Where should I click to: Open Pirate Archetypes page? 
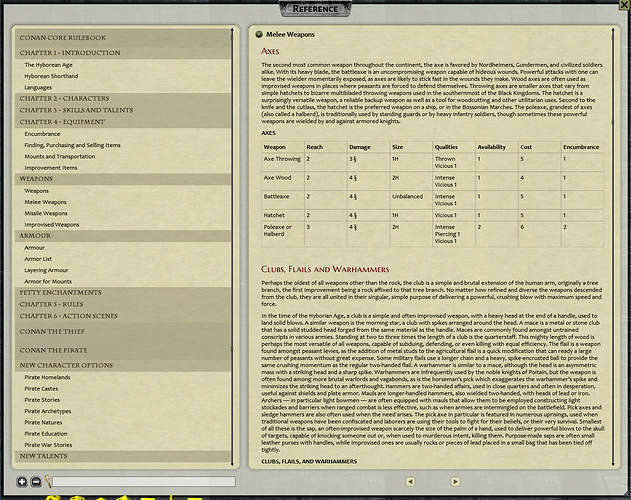[47, 411]
